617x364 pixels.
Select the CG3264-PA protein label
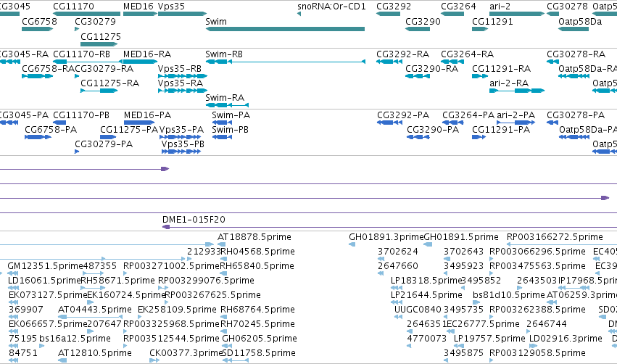coord(468,115)
